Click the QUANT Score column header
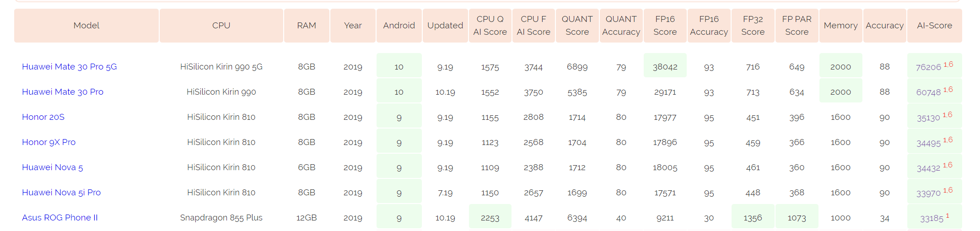 [x=577, y=26]
